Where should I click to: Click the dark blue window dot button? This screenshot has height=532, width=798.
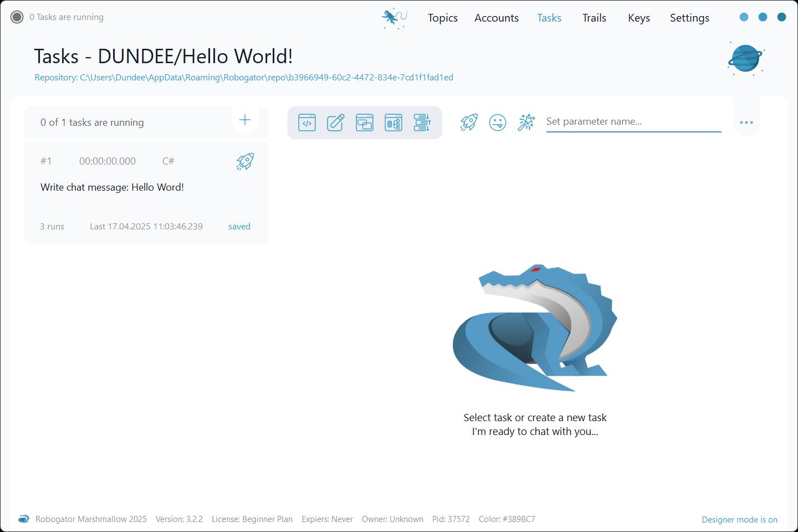coord(782,17)
